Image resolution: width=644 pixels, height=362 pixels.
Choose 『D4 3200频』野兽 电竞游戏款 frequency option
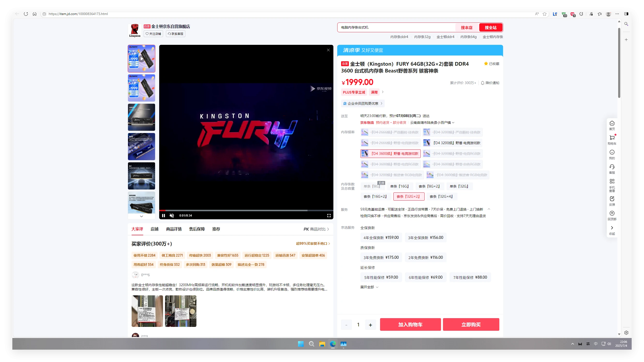[452, 143]
